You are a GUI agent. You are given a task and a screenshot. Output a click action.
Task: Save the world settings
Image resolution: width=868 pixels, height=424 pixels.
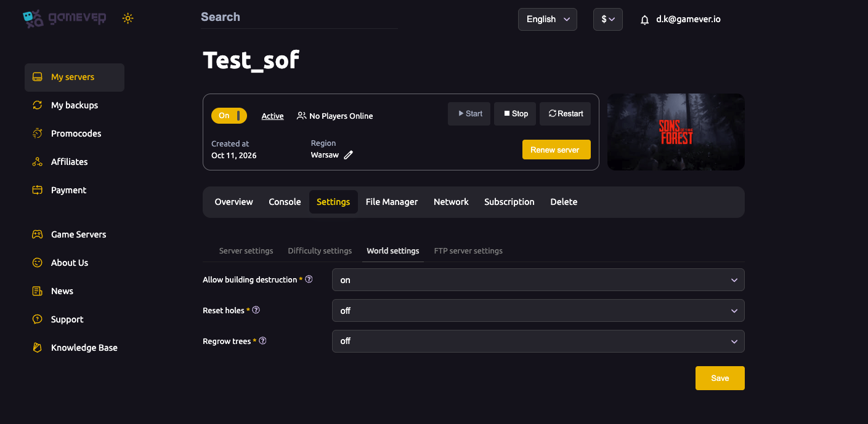(720, 378)
